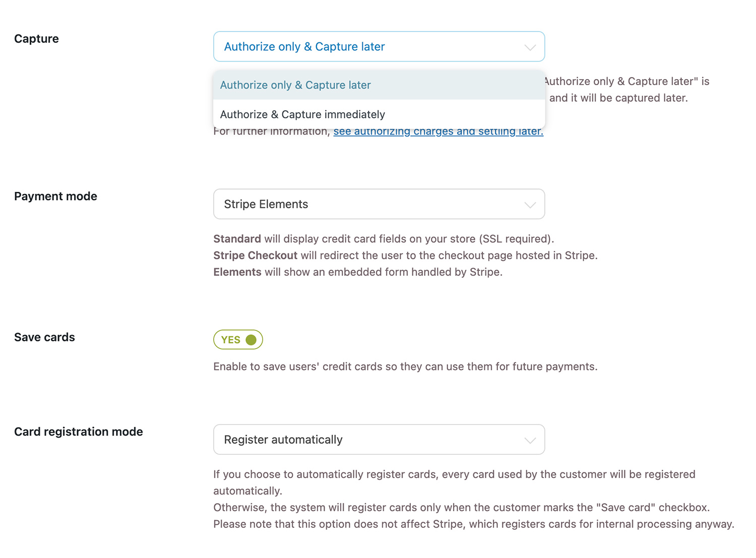Image resolution: width=756 pixels, height=558 pixels.
Task: Click the Capture dropdown chevron arrow
Action: point(530,47)
